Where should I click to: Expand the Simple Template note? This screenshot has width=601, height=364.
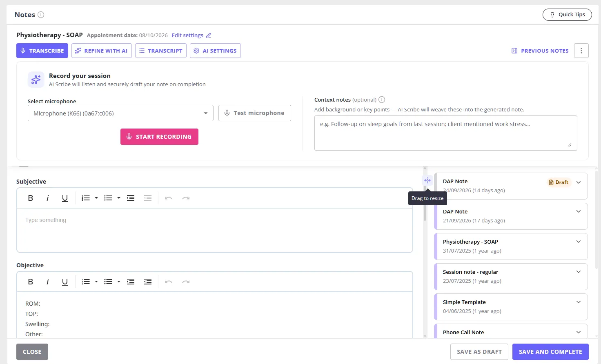(579, 302)
